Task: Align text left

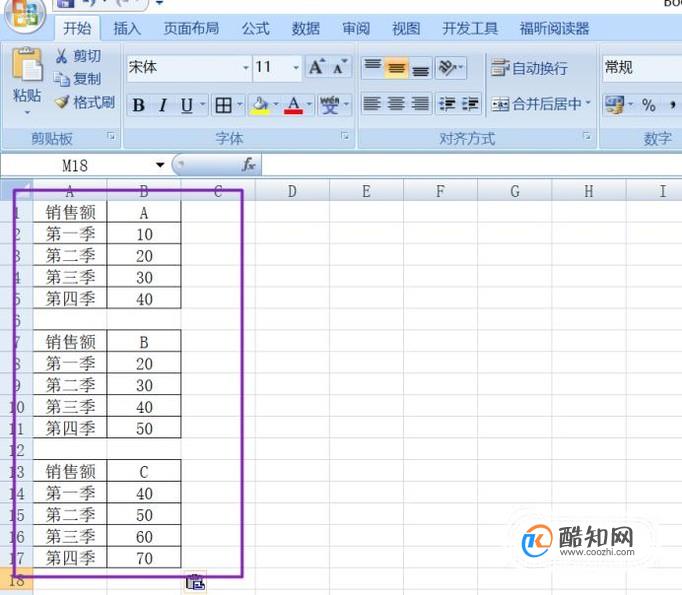Action: click(x=372, y=104)
